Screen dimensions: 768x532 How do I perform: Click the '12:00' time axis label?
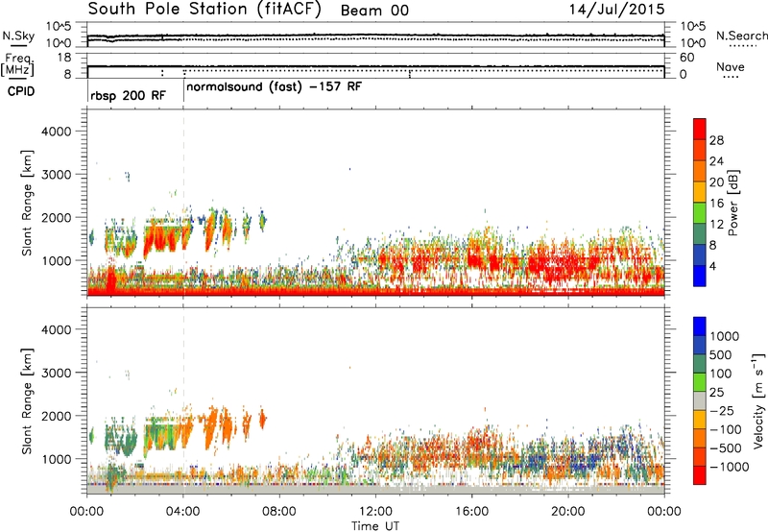[375, 512]
